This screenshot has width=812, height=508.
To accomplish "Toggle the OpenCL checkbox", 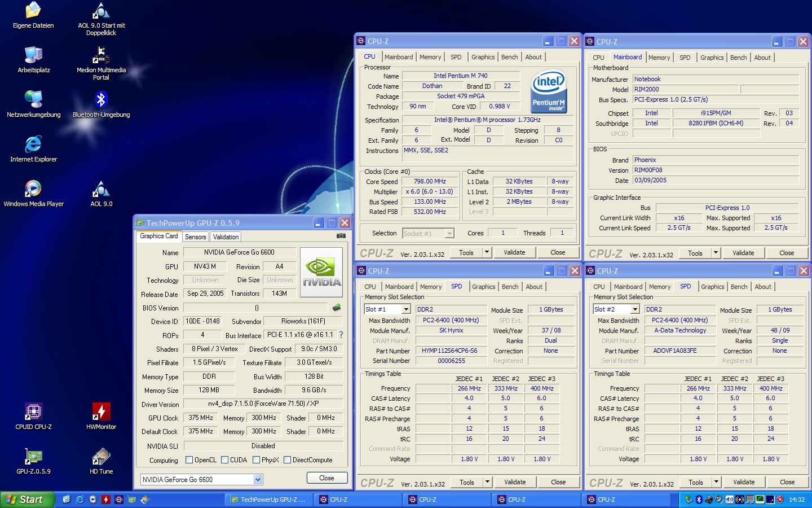I will pos(189,460).
